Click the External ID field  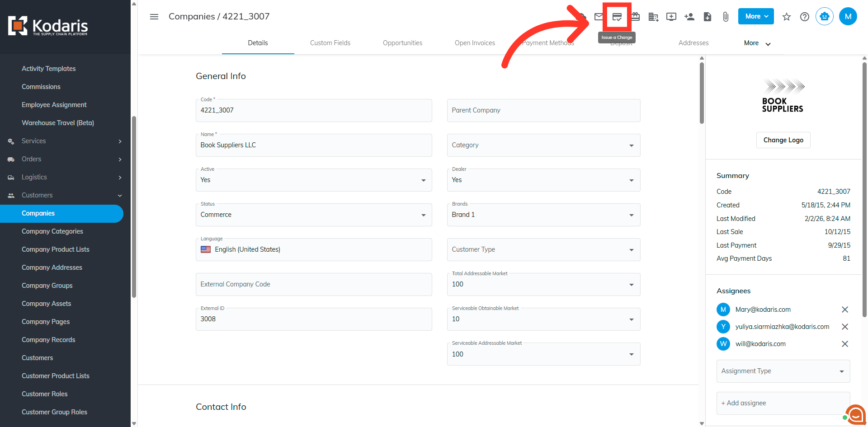click(x=314, y=319)
